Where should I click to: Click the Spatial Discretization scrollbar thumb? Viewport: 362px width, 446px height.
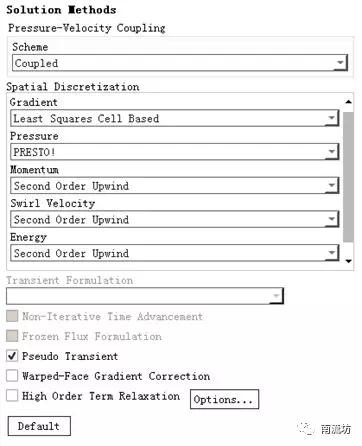pos(348,177)
